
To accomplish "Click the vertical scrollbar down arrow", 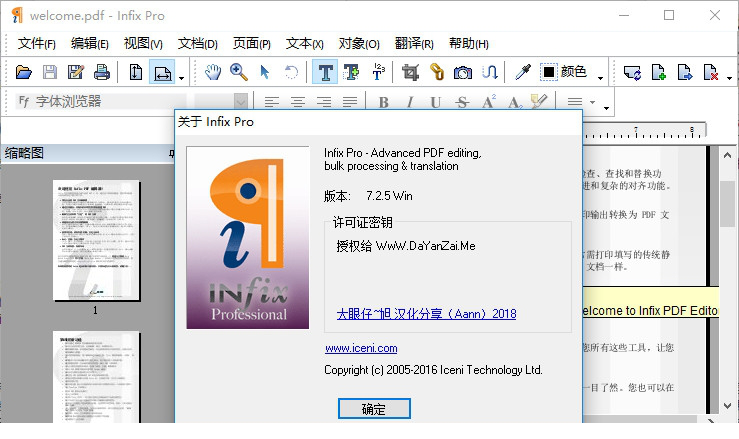I will (x=727, y=406).
